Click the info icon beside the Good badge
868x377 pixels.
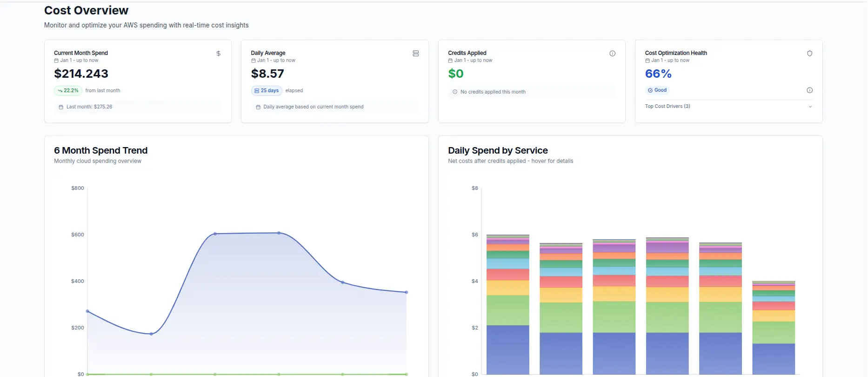coord(809,90)
